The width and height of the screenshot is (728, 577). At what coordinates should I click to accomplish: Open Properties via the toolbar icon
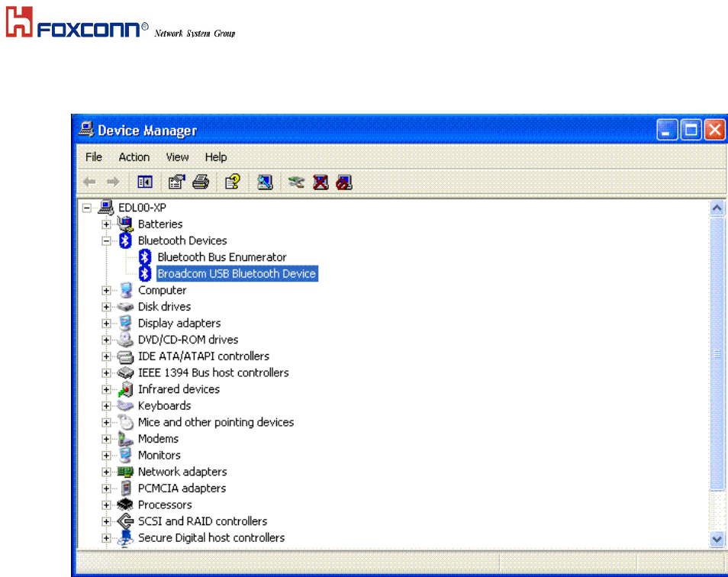pos(176,182)
